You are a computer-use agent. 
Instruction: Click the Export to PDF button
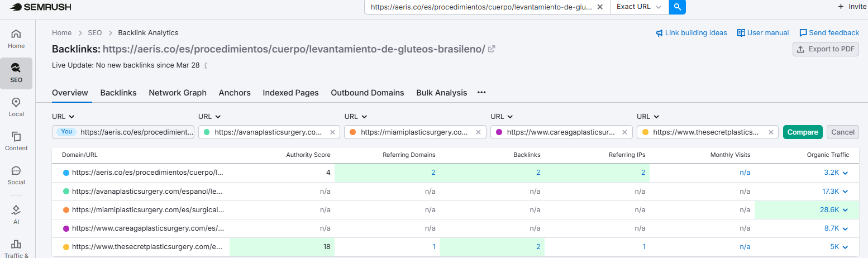coord(826,49)
